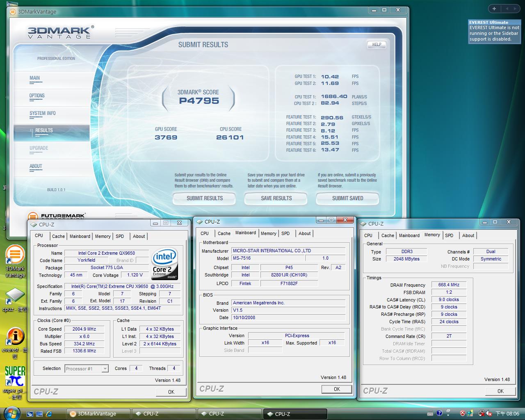Add a gadget with the sidebar plus button
This screenshot has width=525, height=420.
(494, 8)
